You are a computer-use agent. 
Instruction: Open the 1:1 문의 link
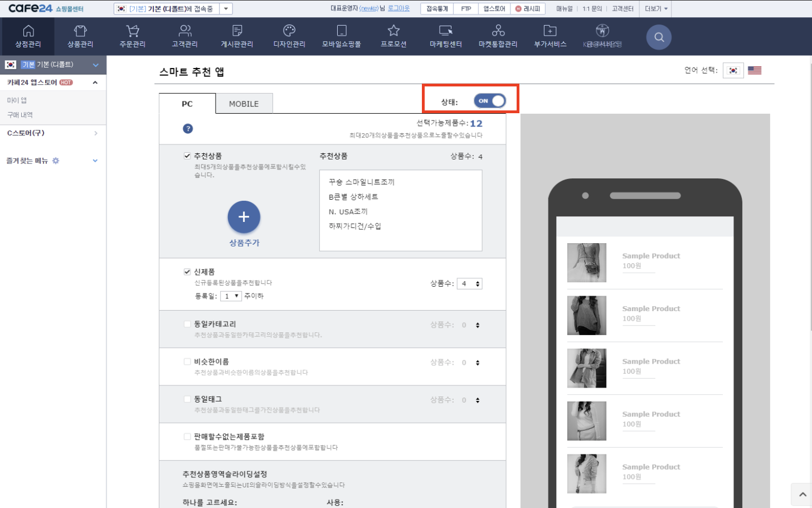tap(592, 9)
